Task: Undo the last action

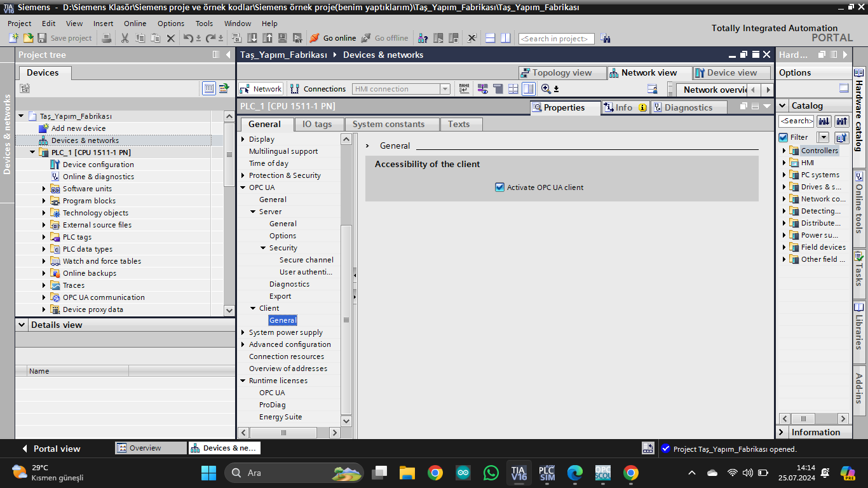Action: tap(188, 38)
